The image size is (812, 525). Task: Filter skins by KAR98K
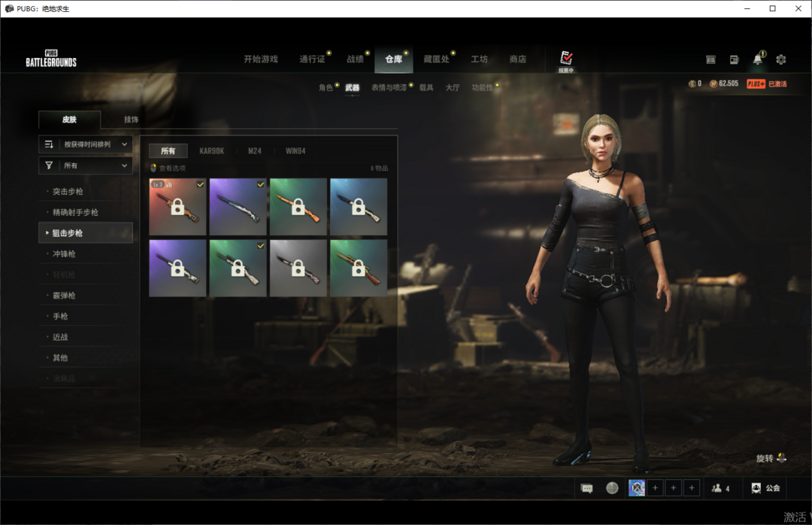point(212,151)
